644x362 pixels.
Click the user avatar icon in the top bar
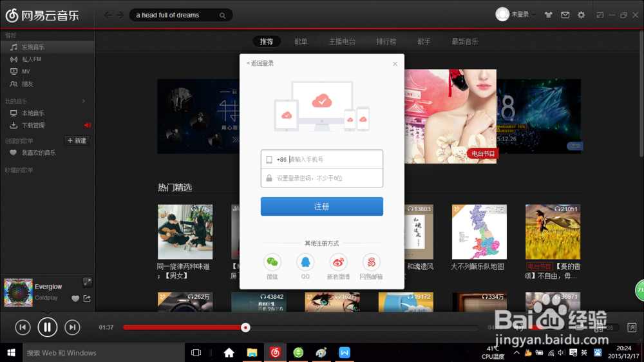coord(502,14)
